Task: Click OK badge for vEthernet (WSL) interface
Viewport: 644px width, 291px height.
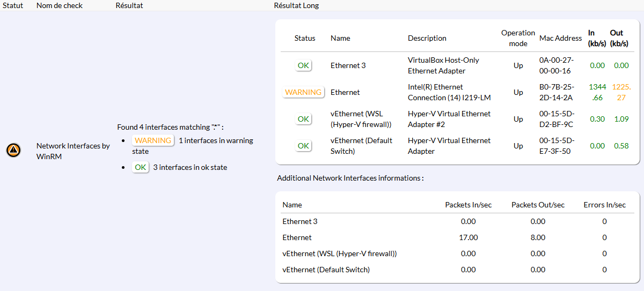Action: coord(303,119)
